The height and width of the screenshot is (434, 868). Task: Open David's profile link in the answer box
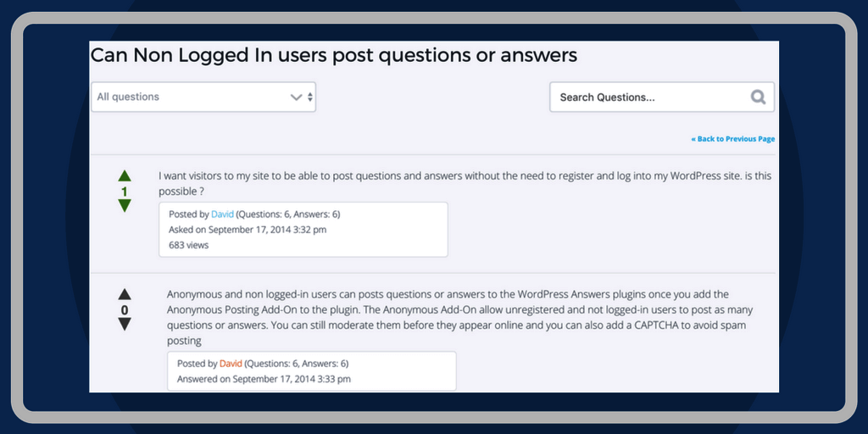231,364
